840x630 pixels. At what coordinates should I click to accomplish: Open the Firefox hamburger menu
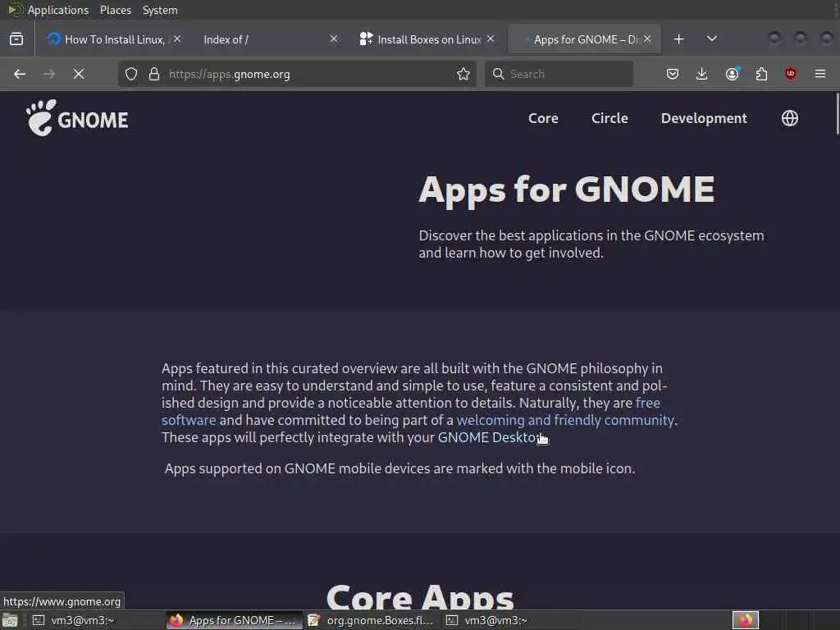(x=820, y=74)
